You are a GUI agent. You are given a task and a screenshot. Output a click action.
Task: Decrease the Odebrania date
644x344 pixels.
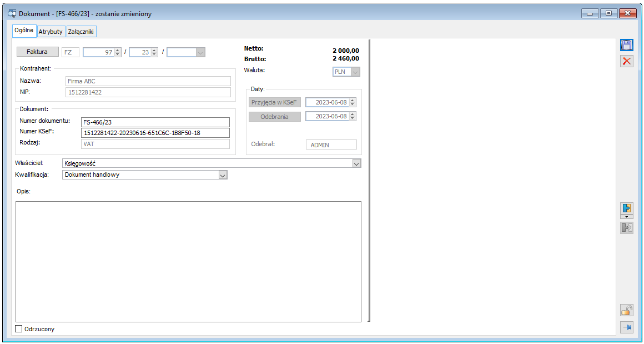tap(352, 118)
